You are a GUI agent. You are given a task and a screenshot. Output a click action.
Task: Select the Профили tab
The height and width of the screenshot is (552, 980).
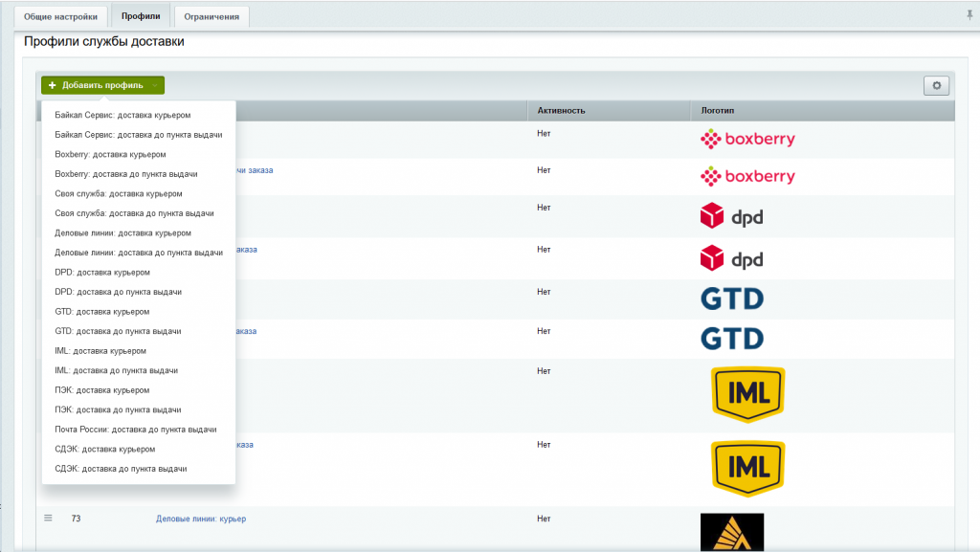pyautogui.click(x=141, y=16)
